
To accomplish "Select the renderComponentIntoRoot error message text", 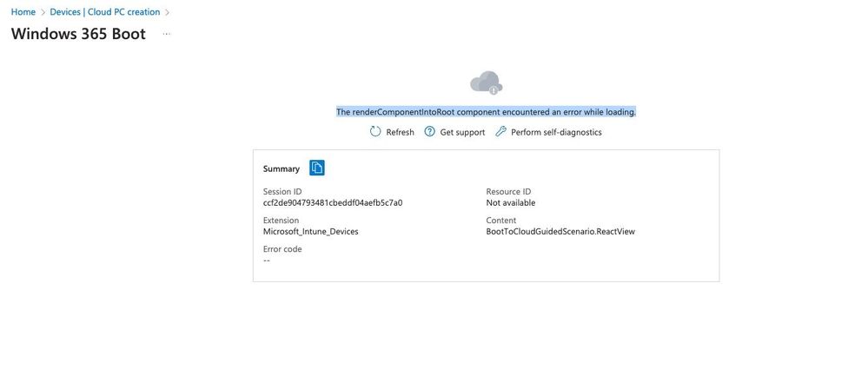I will tap(486, 112).
